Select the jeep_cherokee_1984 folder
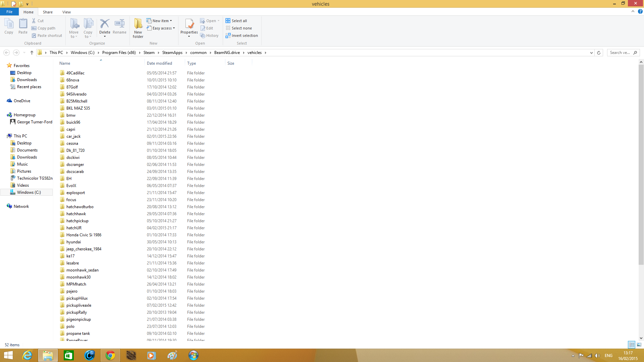 point(84,249)
